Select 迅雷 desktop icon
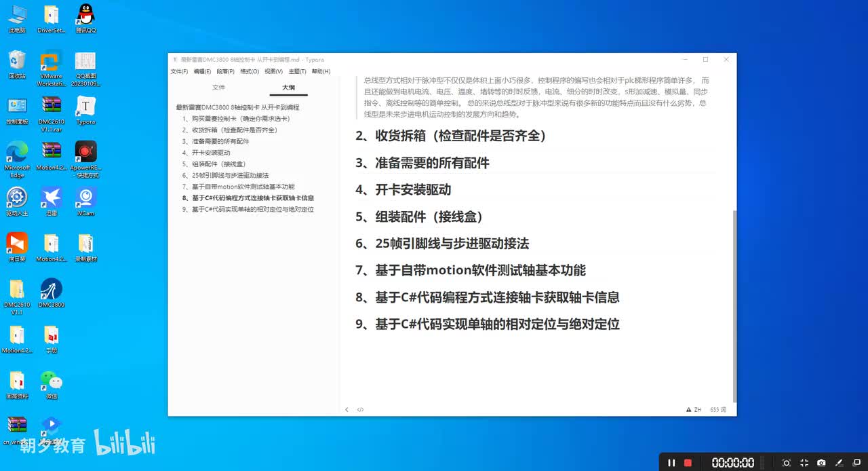Viewport: 868px width, 471px height. pos(52,202)
